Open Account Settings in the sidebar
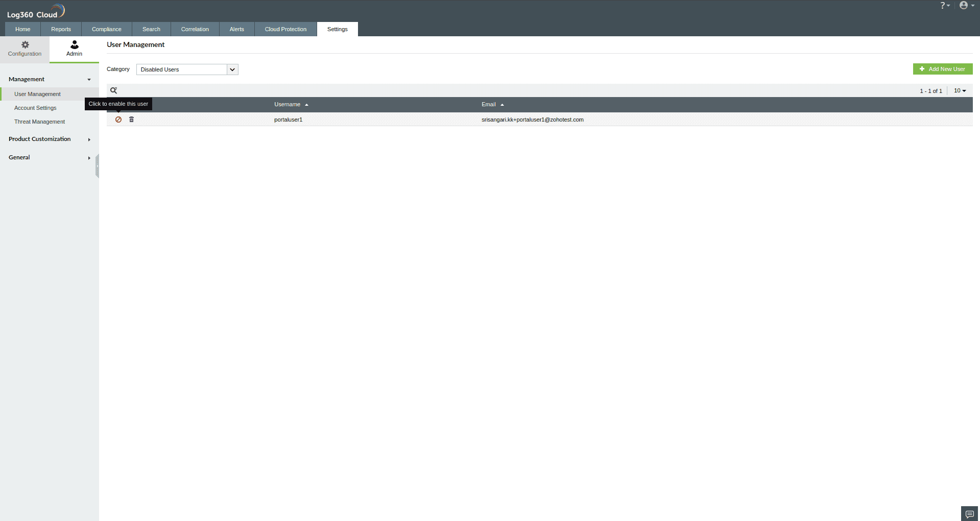The width and height of the screenshot is (980, 521). click(35, 108)
